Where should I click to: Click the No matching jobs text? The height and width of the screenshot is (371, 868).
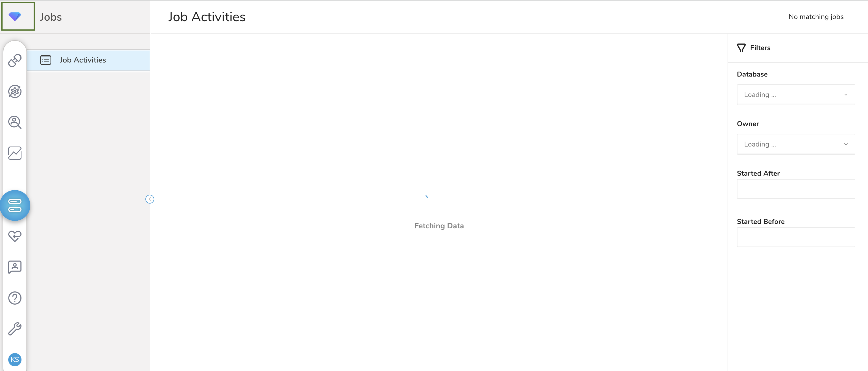click(816, 17)
